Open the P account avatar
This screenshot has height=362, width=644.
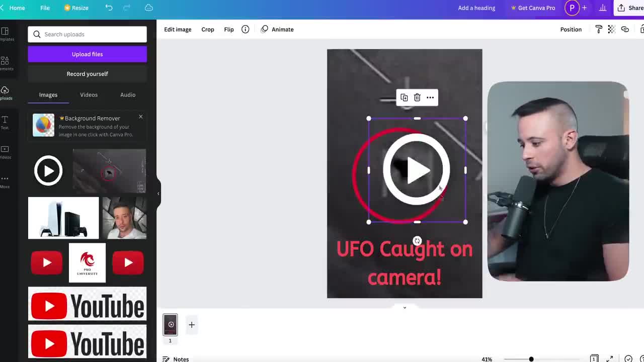pos(572,8)
